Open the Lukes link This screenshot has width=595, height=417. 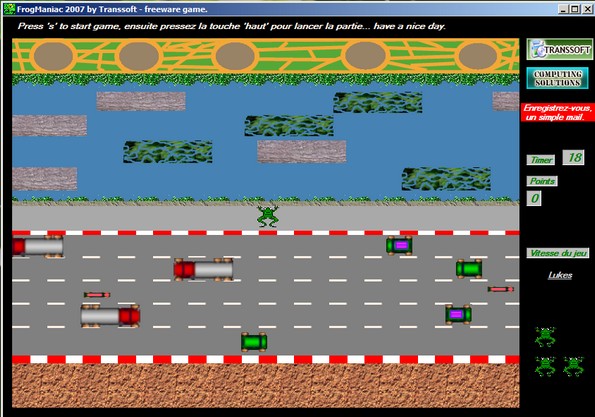[x=560, y=275]
